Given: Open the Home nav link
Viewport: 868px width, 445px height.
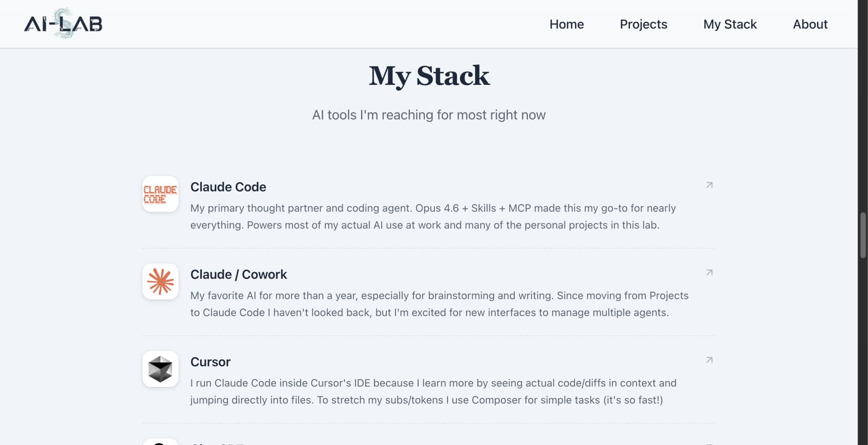Looking at the screenshot, I should click(x=566, y=24).
